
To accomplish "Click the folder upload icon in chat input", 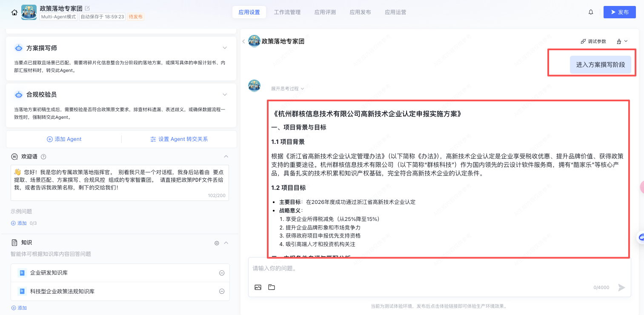I will coord(272,287).
